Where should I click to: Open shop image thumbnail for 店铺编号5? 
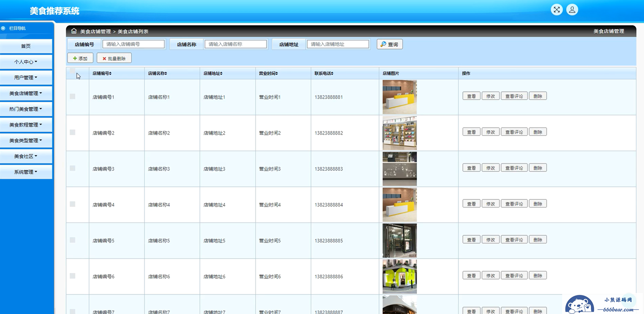(400, 241)
